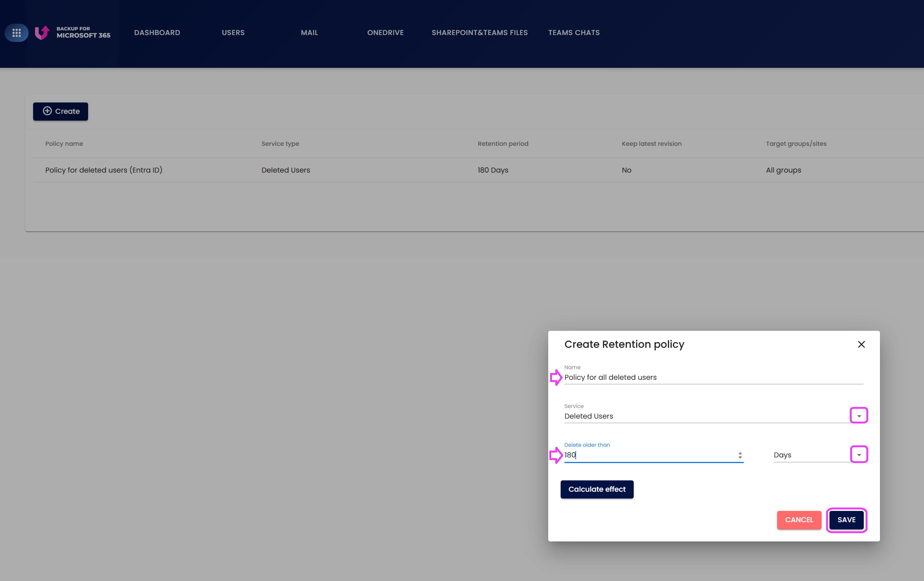
Task: Select 'Policy for deleted users (Entra ID)' row
Action: tap(478, 170)
